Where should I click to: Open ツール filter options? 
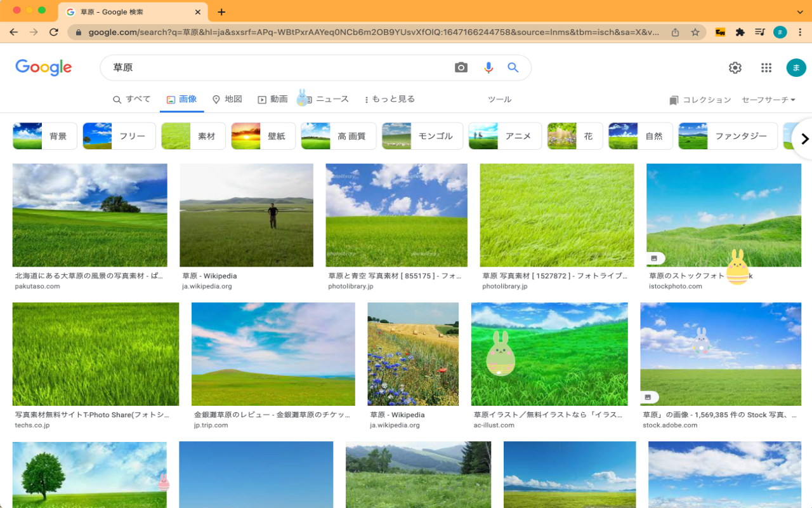499,100
